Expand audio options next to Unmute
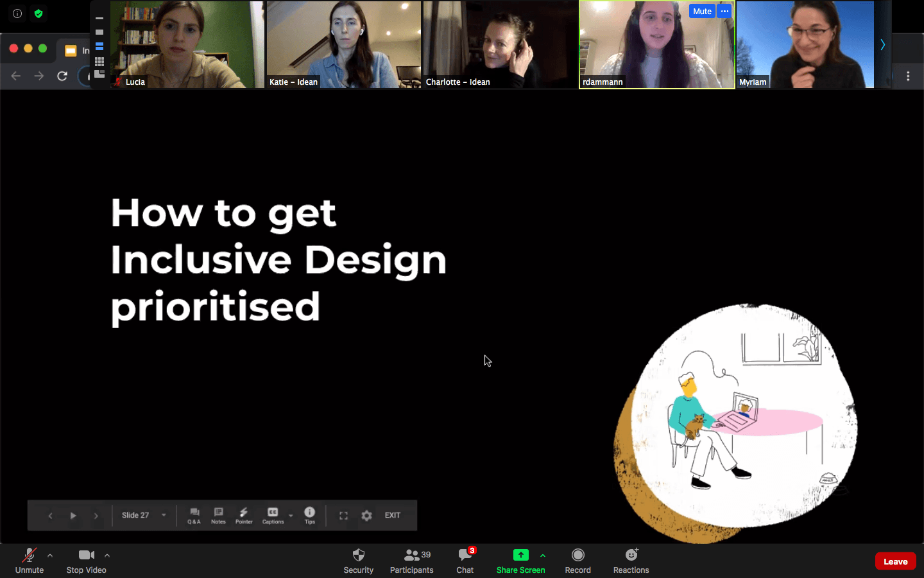Image resolution: width=924 pixels, height=578 pixels. [50, 556]
